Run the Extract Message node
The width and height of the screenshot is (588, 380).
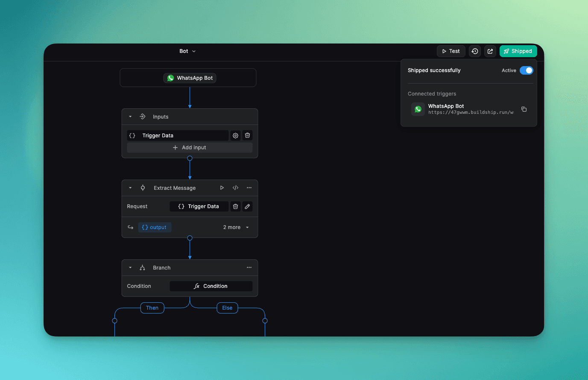(222, 188)
